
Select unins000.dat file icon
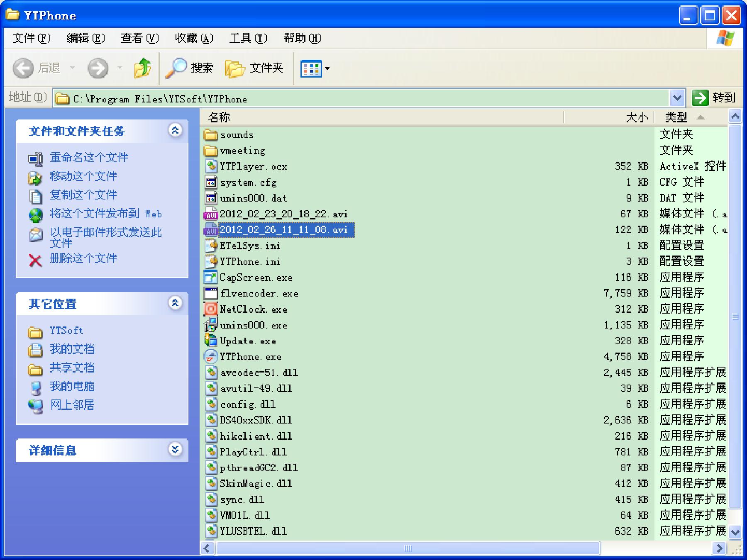tap(211, 198)
